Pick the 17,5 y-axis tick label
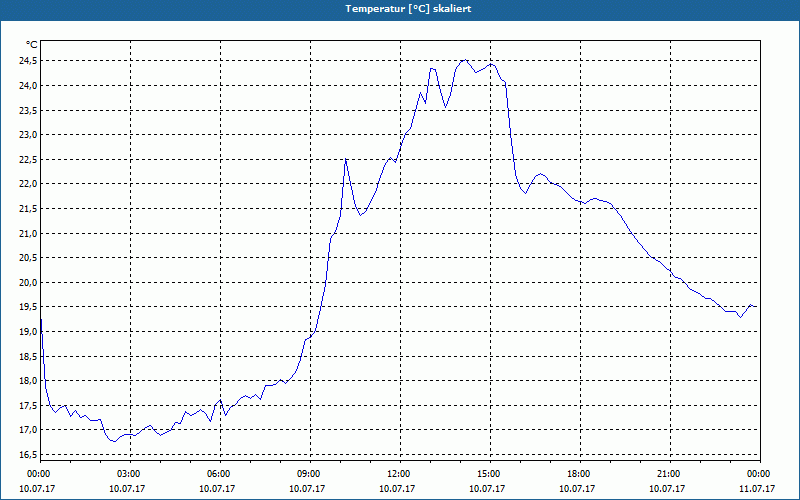Screen dimensions: 800x500 (x=27, y=406)
